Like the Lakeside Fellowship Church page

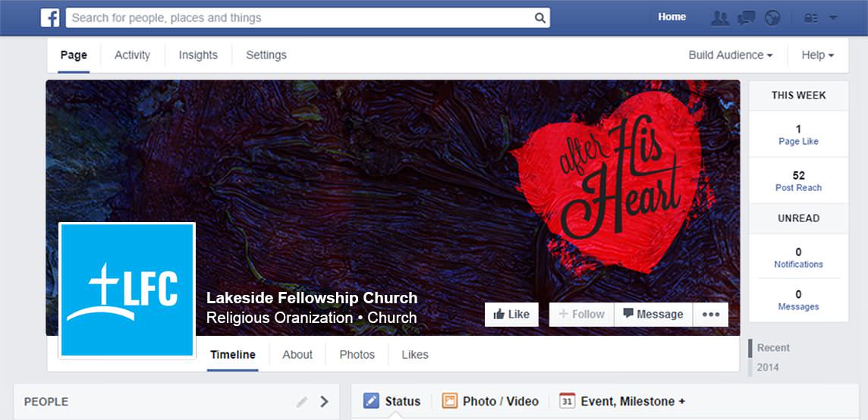[511, 315]
